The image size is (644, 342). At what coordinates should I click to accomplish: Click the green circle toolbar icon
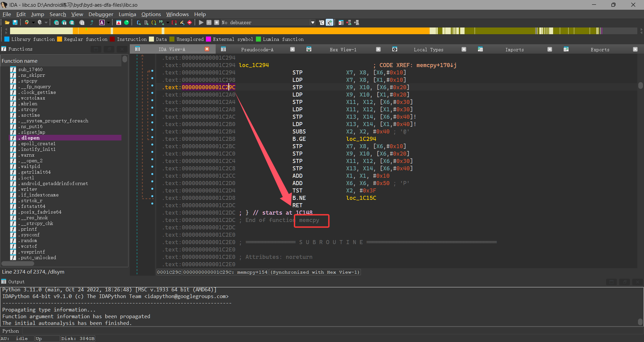126,22
